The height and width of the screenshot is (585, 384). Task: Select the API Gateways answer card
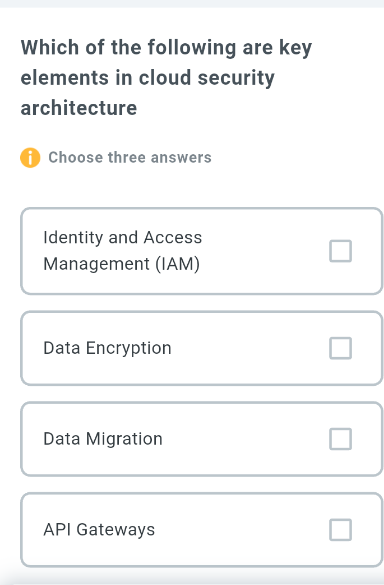(x=202, y=529)
